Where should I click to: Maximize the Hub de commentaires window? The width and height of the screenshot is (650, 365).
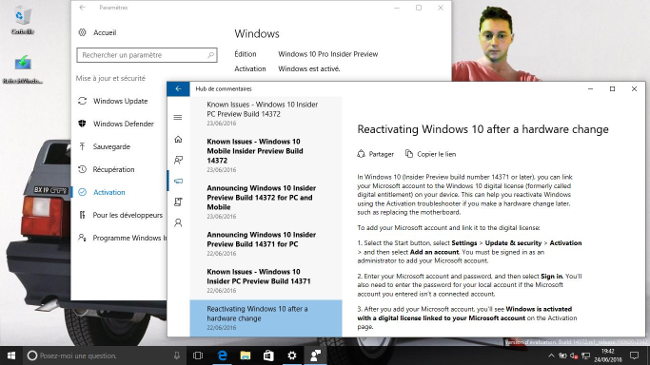612,89
